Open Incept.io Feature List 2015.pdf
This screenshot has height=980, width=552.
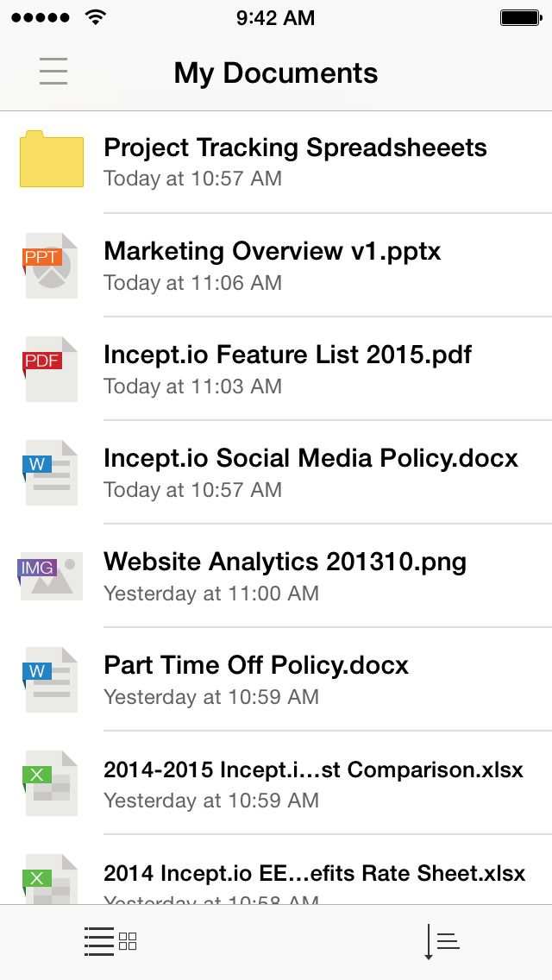(287, 355)
